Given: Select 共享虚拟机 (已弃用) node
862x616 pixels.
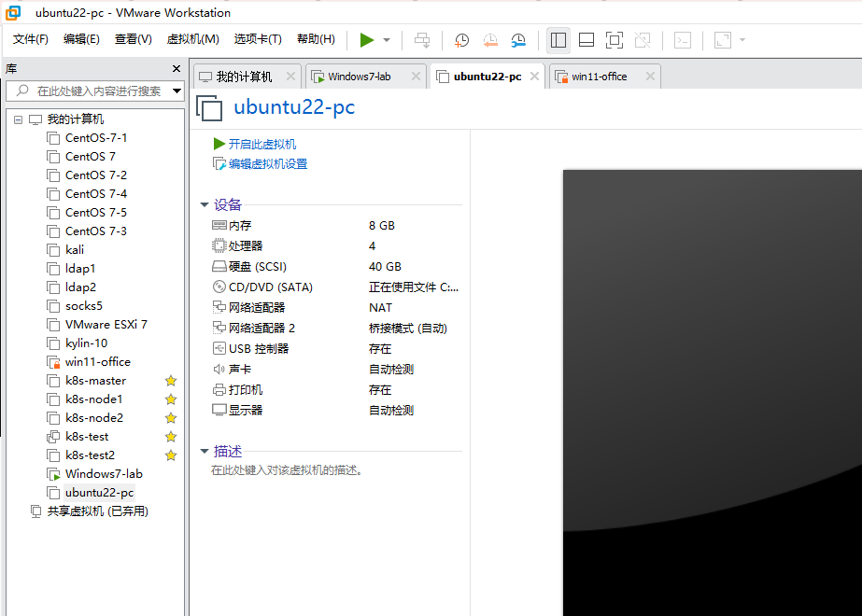Looking at the screenshot, I should 98,511.
